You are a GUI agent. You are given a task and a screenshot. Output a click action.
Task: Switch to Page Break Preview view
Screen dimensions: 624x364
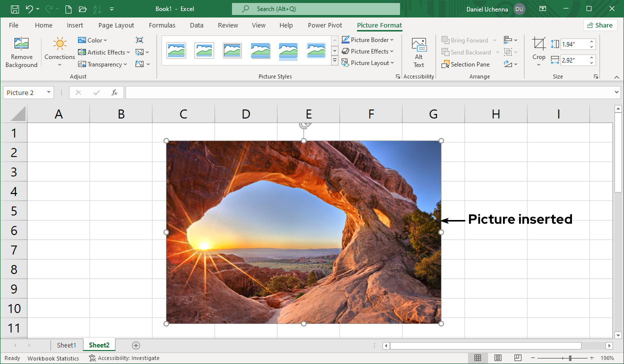[x=518, y=358]
